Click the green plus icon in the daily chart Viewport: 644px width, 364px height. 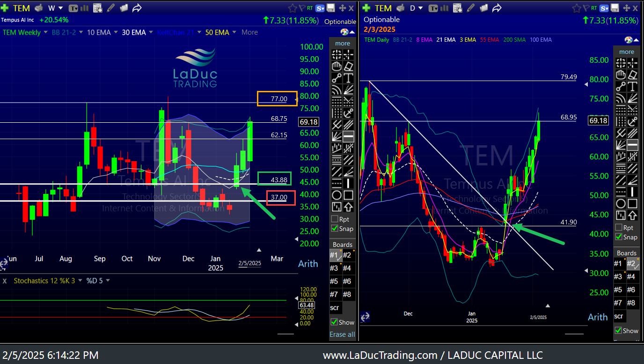pos(366,8)
